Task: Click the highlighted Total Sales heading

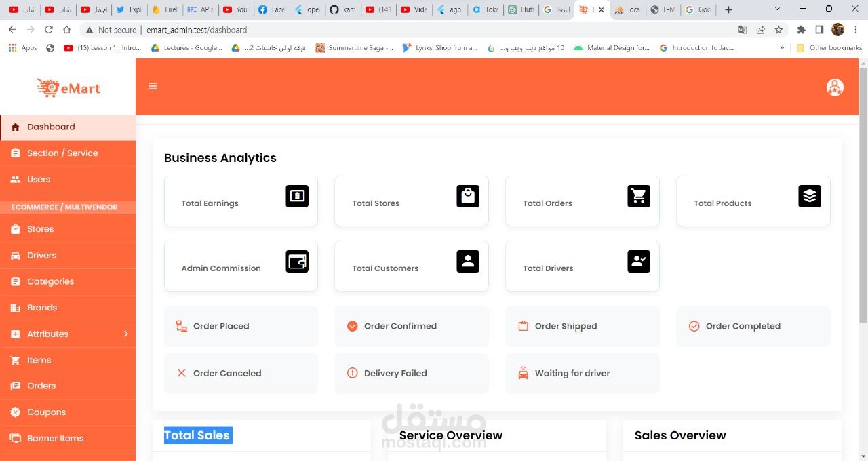Action: (x=197, y=435)
